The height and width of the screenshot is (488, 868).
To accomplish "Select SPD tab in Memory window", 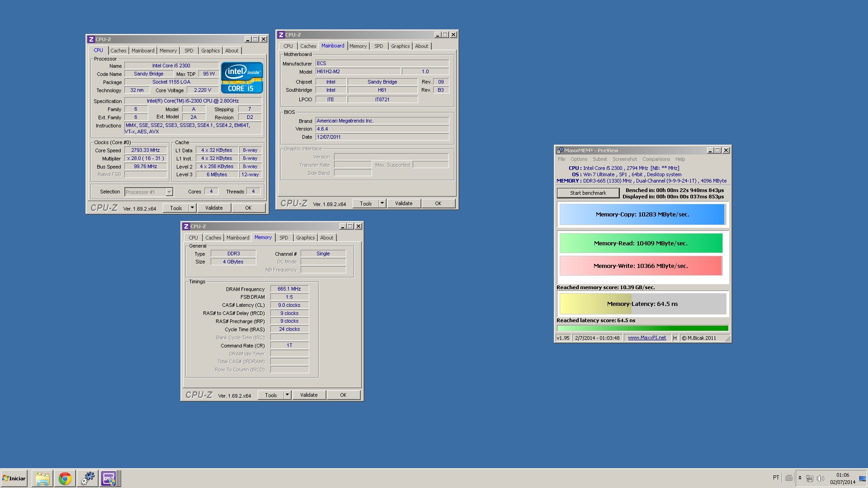I will coord(284,238).
